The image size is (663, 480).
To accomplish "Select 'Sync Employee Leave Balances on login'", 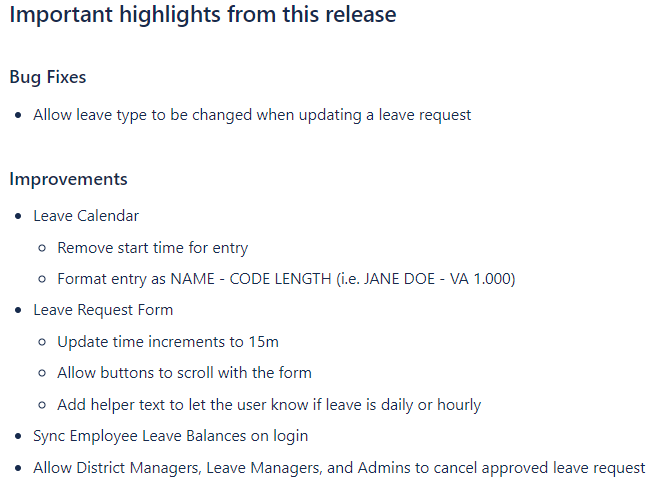I will (171, 436).
